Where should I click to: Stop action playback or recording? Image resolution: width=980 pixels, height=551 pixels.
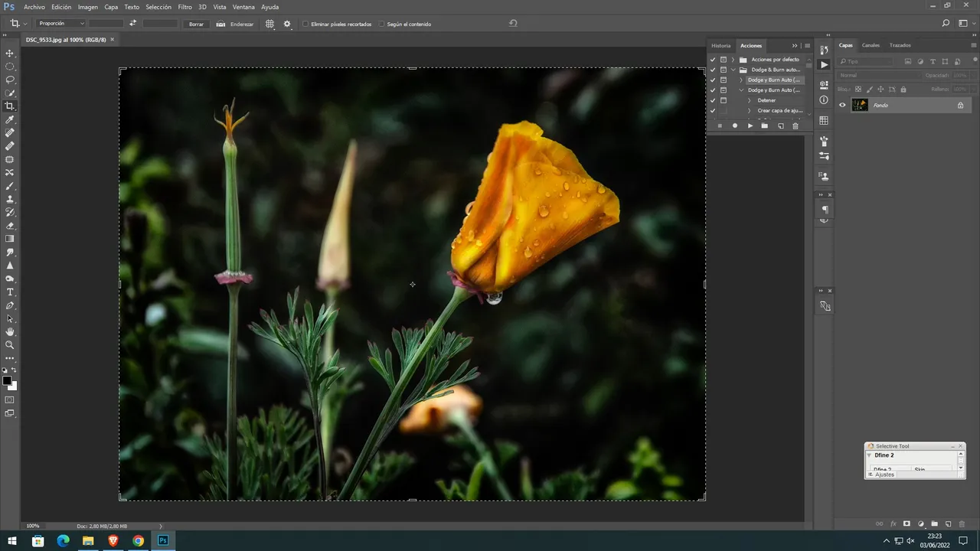pos(720,126)
